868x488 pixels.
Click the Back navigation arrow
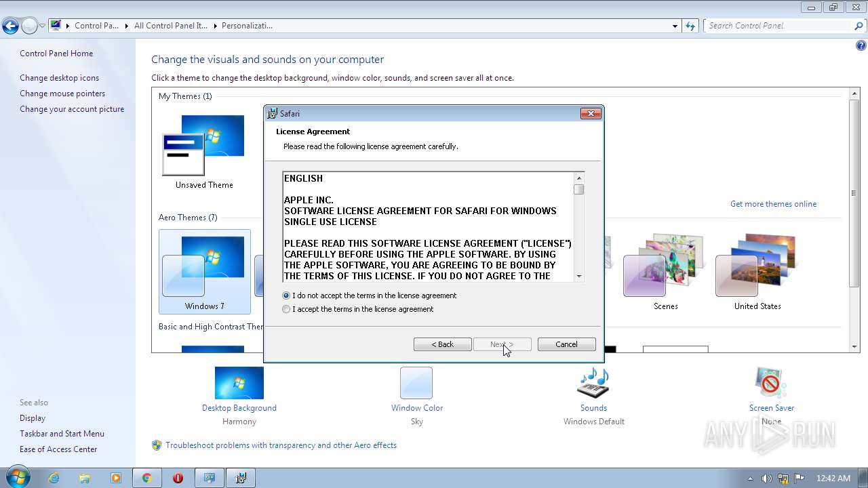10,26
